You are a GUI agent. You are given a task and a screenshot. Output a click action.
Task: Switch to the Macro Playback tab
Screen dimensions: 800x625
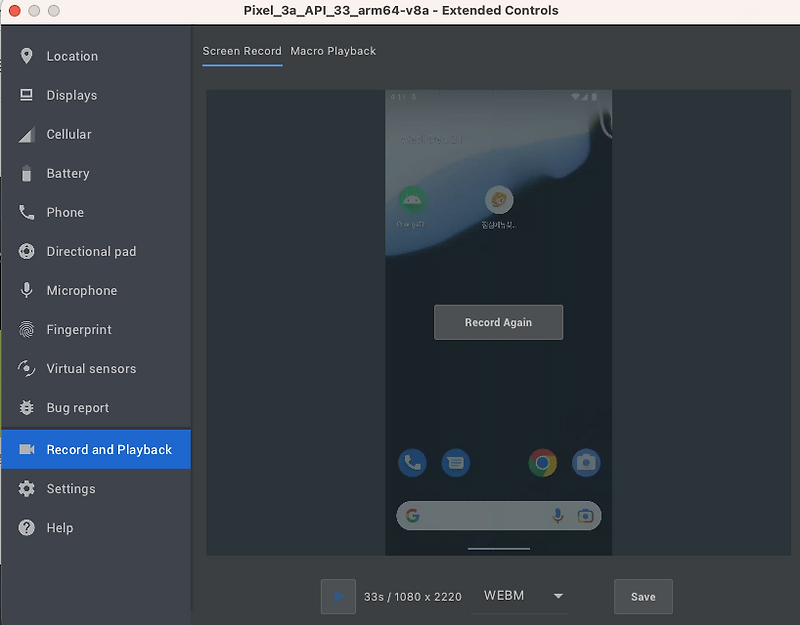pyautogui.click(x=333, y=50)
